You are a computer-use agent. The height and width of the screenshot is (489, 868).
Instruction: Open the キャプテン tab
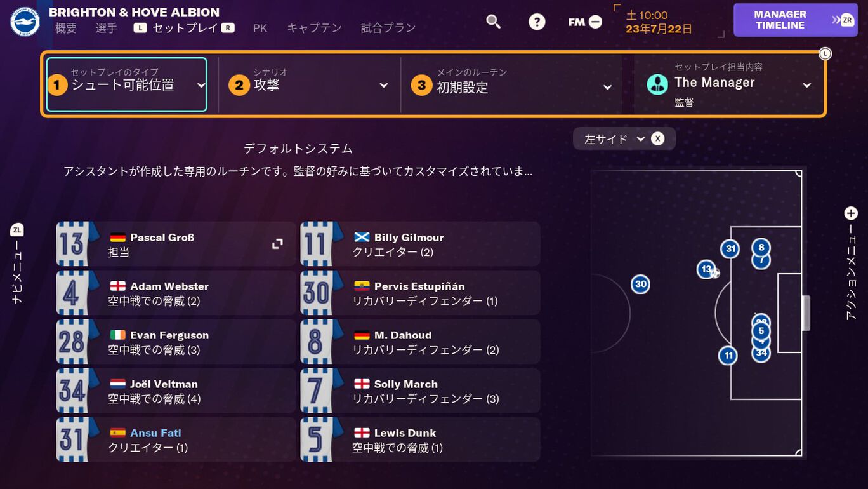coord(314,28)
